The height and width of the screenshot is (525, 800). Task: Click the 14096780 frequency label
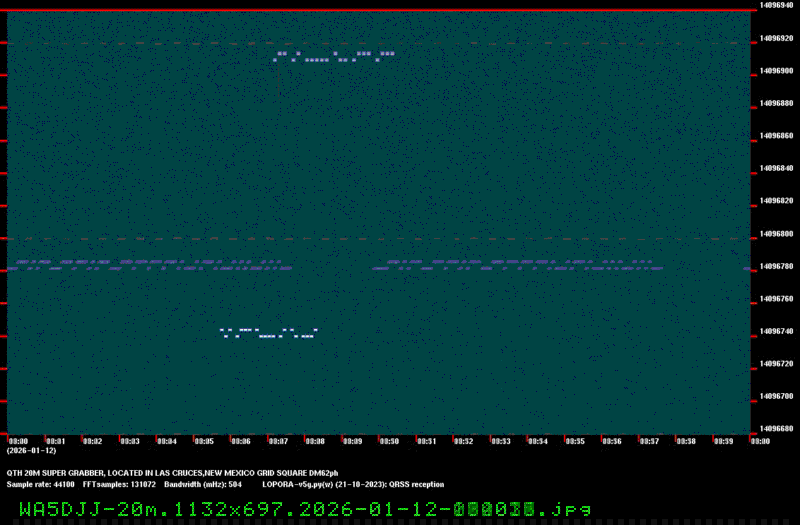click(776, 266)
